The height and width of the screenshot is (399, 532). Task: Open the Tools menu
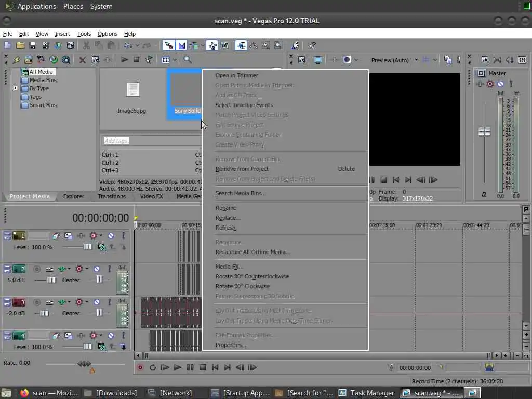tap(84, 34)
